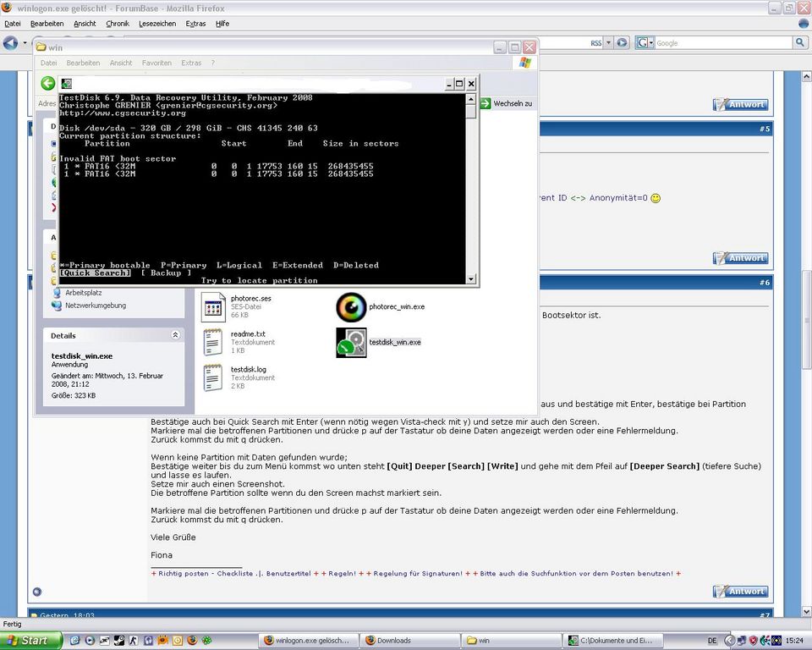Select the readme.txt file icon
The width and height of the screenshot is (812, 650).
[x=213, y=343]
